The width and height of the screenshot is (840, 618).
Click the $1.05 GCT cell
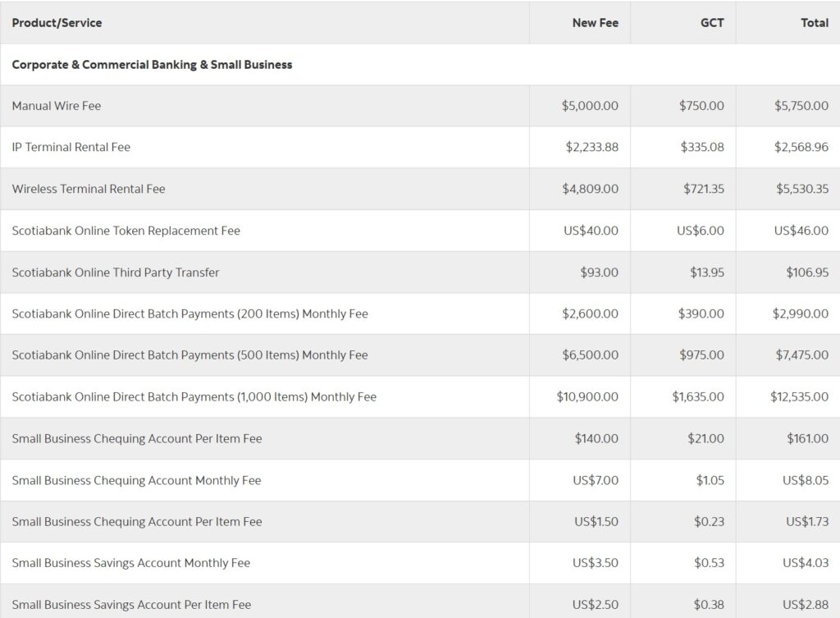coord(710,480)
